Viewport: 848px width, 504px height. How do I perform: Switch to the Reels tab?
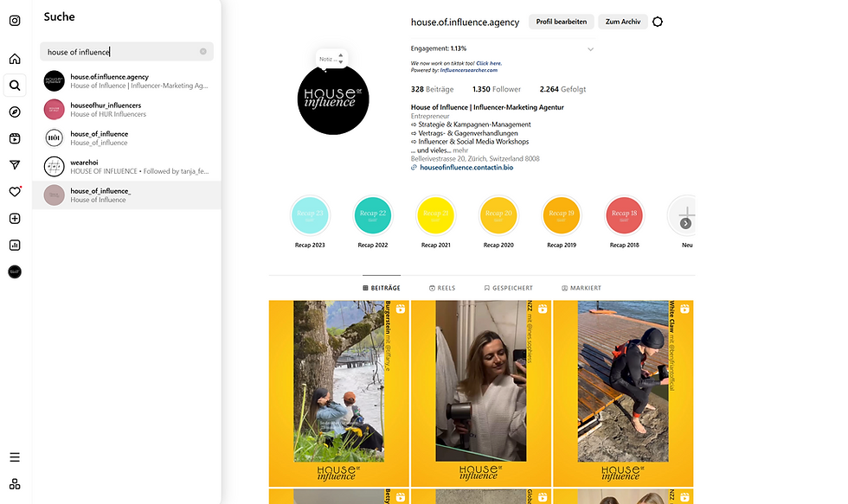[x=442, y=288]
